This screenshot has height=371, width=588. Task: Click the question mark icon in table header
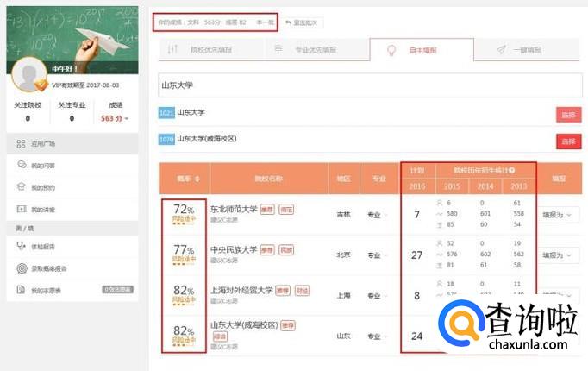coord(512,170)
